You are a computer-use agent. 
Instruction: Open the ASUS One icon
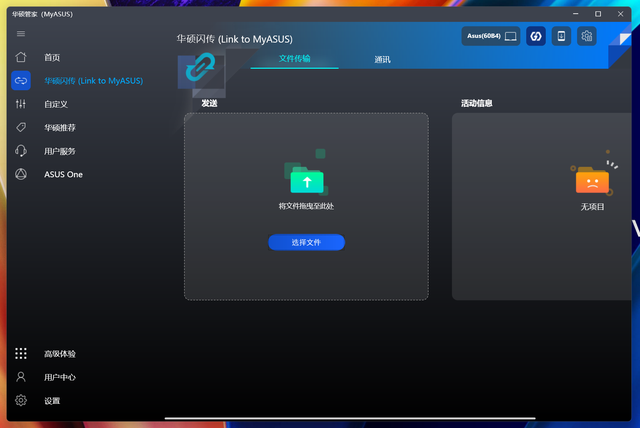point(21,174)
